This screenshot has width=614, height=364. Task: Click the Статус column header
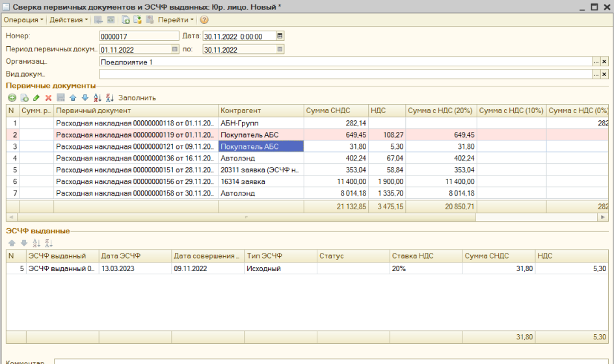click(x=353, y=256)
